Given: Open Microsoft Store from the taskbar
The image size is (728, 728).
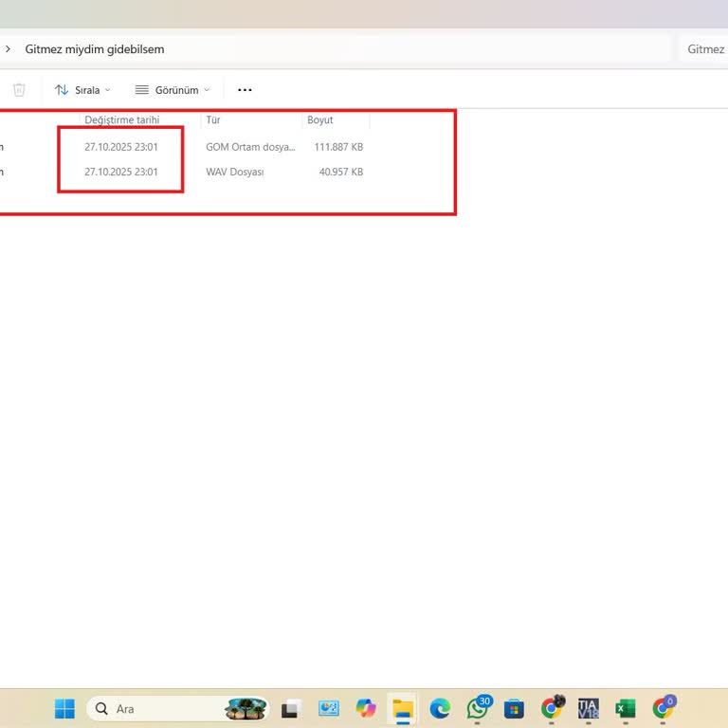Looking at the screenshot, I should (x=515, y=708).
